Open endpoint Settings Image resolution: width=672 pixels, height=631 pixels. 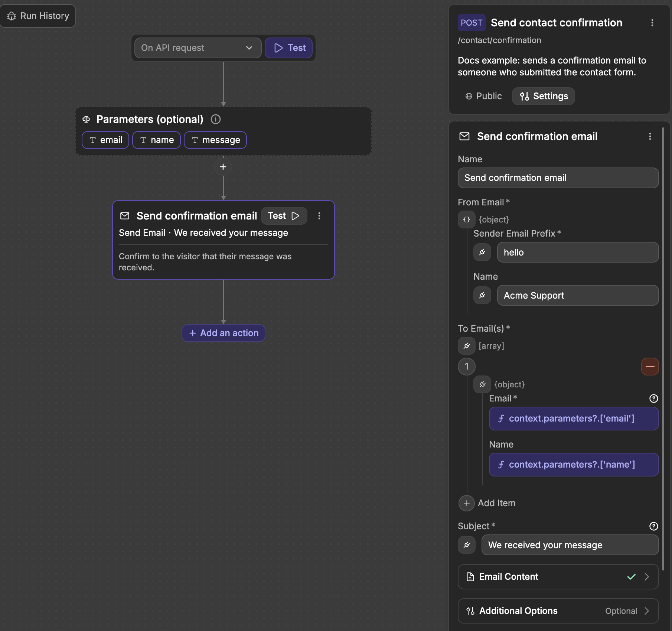click(x=544, y=96)
